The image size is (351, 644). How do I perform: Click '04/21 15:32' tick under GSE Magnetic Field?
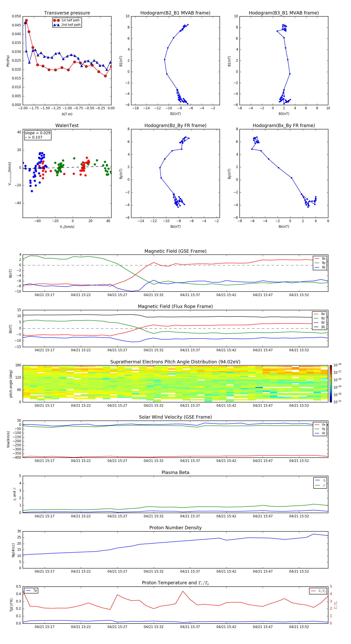pyautogui.click(x=153, y=295)
